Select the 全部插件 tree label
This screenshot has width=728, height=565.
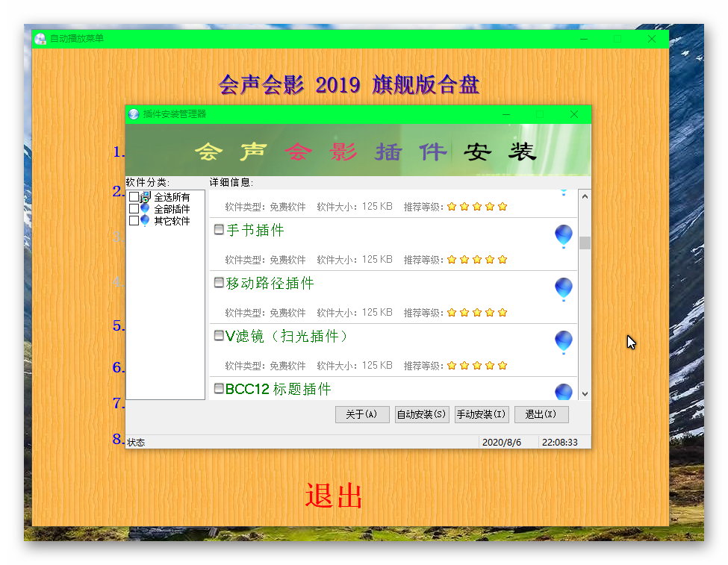pos(172,209)
